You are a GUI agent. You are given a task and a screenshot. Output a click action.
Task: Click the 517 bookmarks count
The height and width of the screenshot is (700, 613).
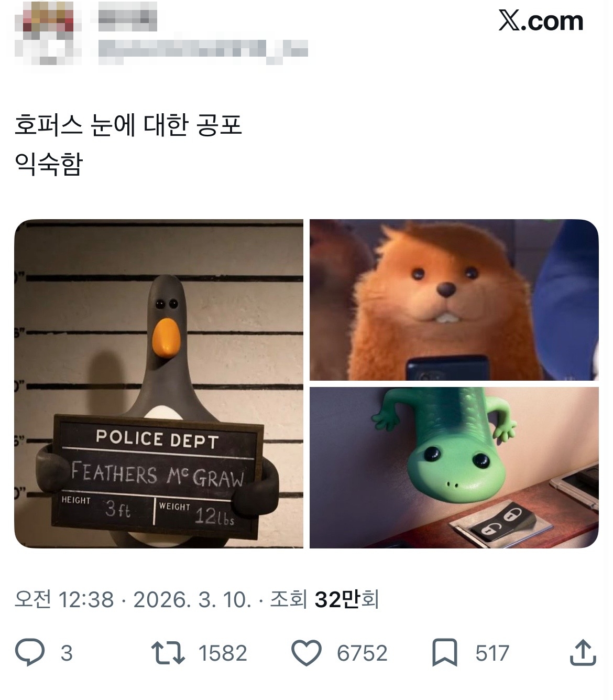(x=492, y=653)
